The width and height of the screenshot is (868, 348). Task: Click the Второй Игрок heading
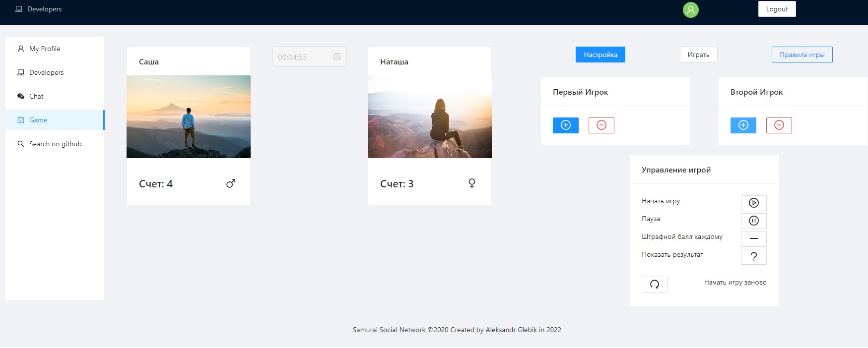[756, 92]
